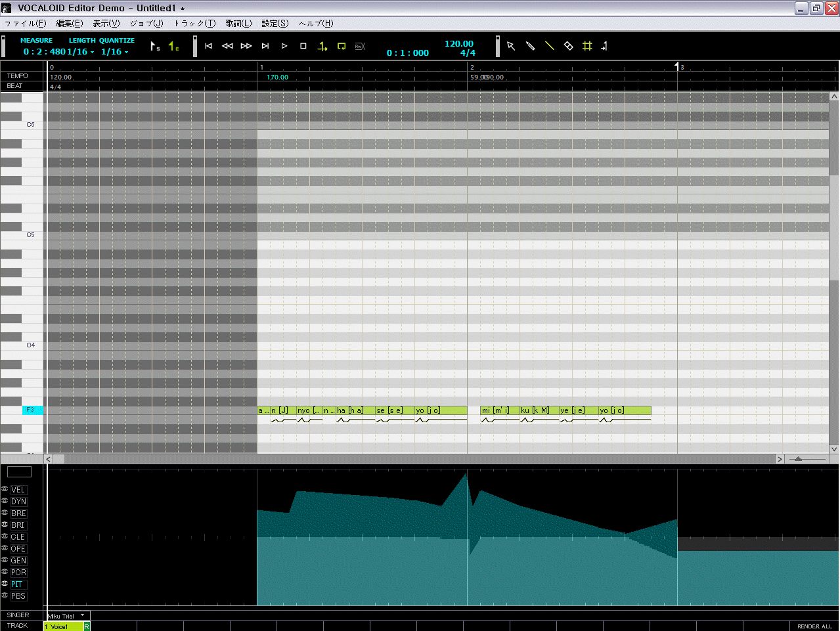Select the OPE control parameter
Viewport: 840px width, 631px height.
pyautogui.click(x=18, y=549)
